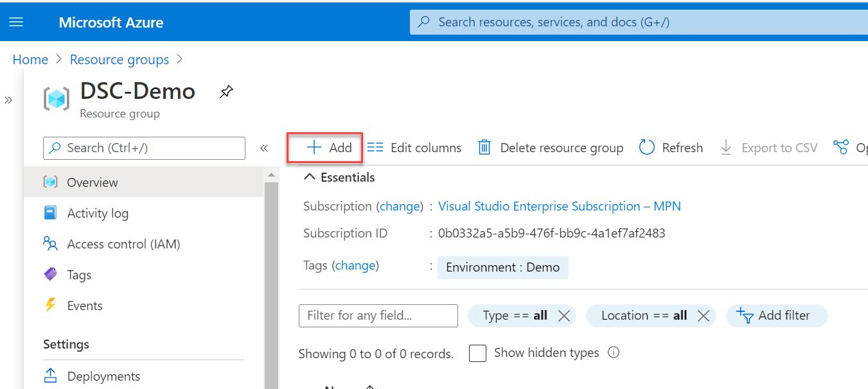The height and width of the screenshot is (389, 868).
Task: Click the Delete trash can icon
Action: click(x=484, y=148)
